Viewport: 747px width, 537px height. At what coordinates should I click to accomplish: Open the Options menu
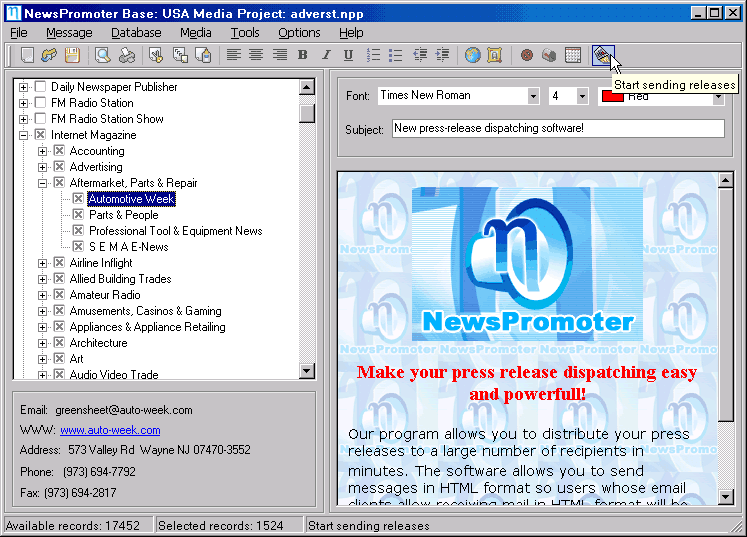click(x=299, y=33)
